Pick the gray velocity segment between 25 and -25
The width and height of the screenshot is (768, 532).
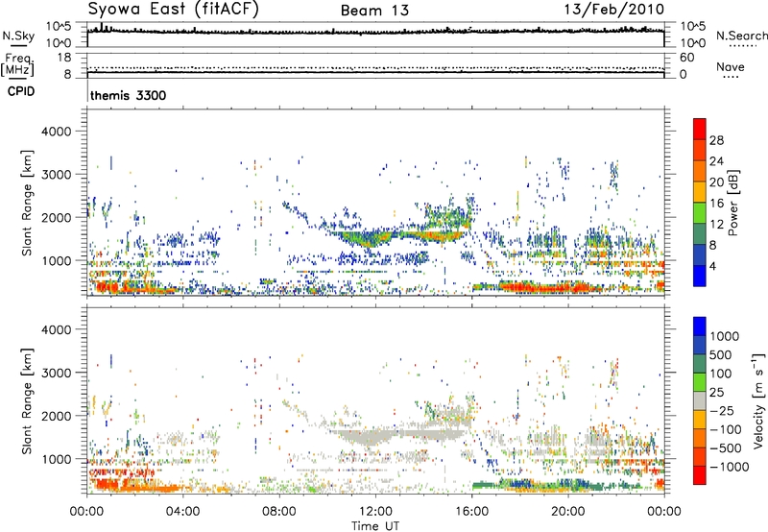coord(700,400)
